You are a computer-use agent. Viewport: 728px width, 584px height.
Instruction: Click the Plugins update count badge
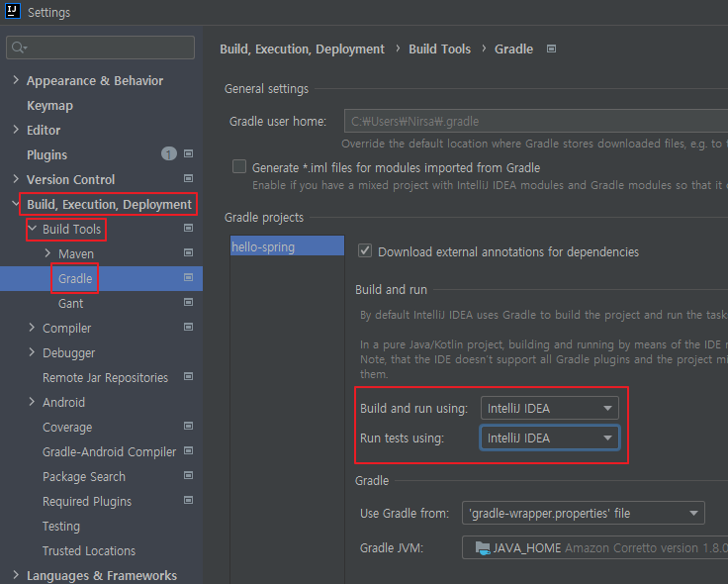coord(169,153)
